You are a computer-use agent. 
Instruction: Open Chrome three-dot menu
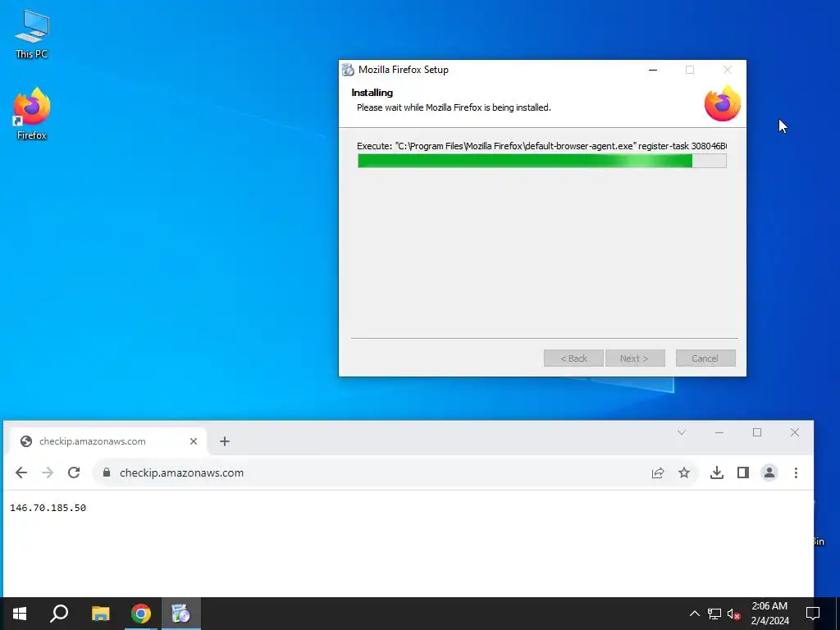tap(796, 472)
